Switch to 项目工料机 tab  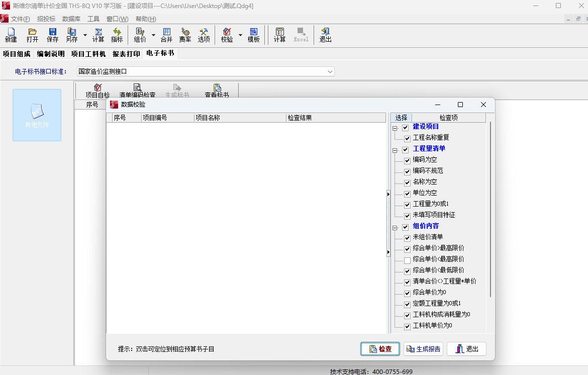click(x=88, y=54)
